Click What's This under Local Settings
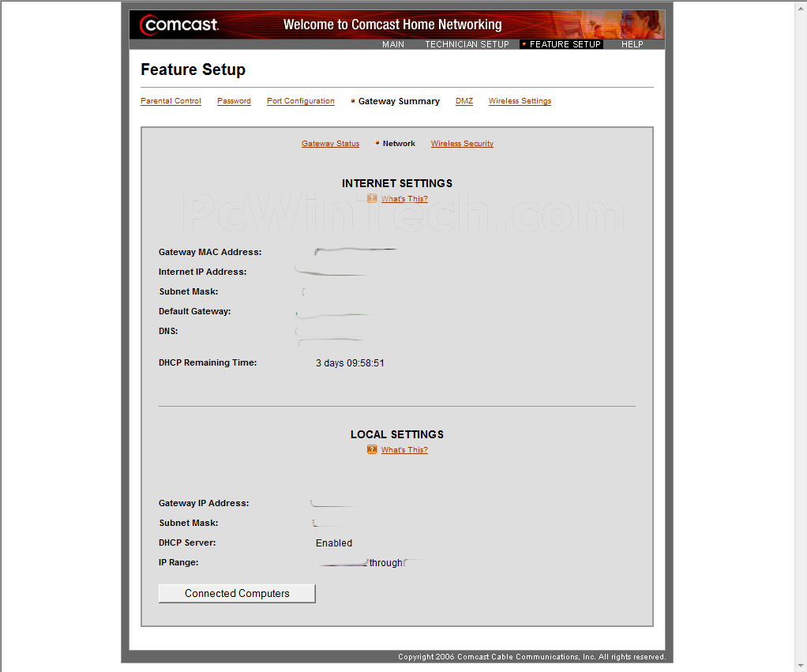This screenshot has height=672, width=807. [x=404, y=450]
